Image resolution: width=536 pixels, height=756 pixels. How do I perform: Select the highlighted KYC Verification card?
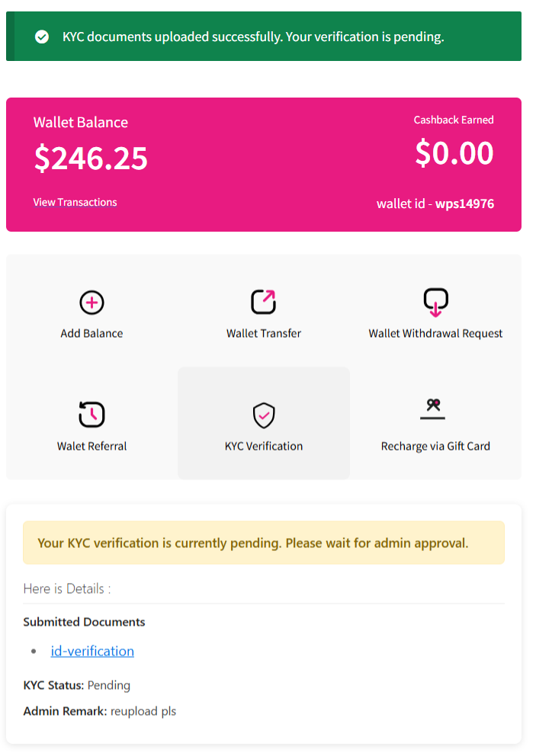pyautogui.click(x=263, y=423)
